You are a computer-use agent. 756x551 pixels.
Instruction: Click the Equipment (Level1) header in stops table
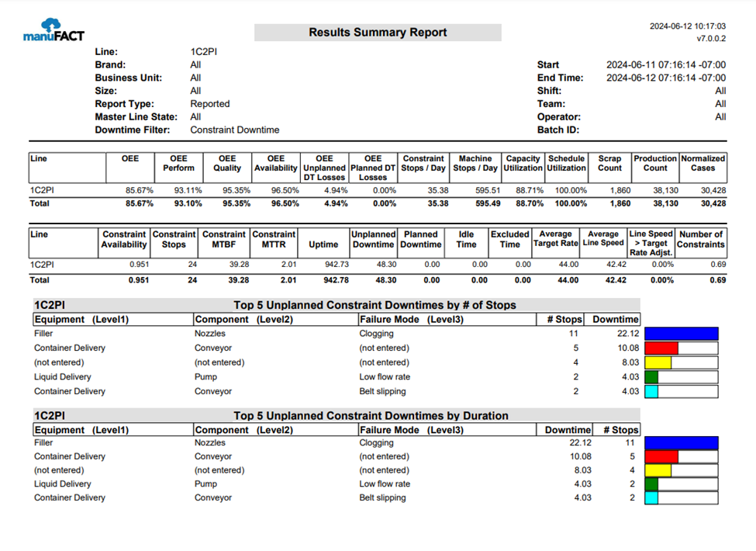81,320
